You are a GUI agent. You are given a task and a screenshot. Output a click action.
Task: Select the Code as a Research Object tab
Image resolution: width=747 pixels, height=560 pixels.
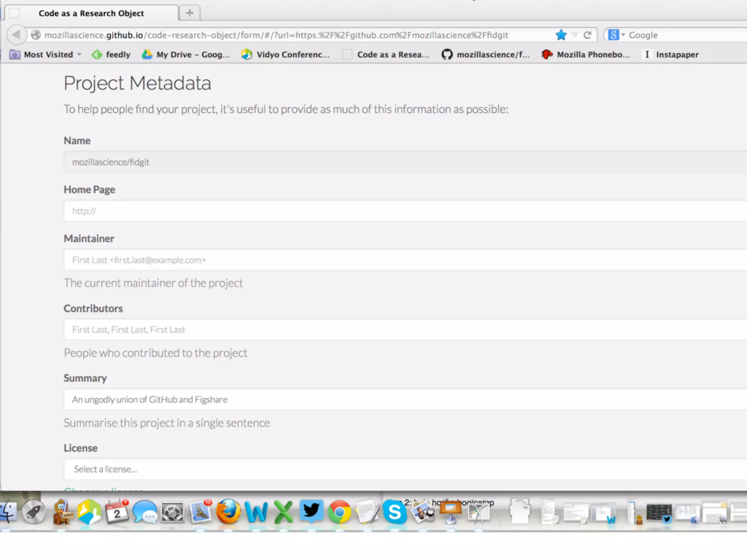point(91,13)
